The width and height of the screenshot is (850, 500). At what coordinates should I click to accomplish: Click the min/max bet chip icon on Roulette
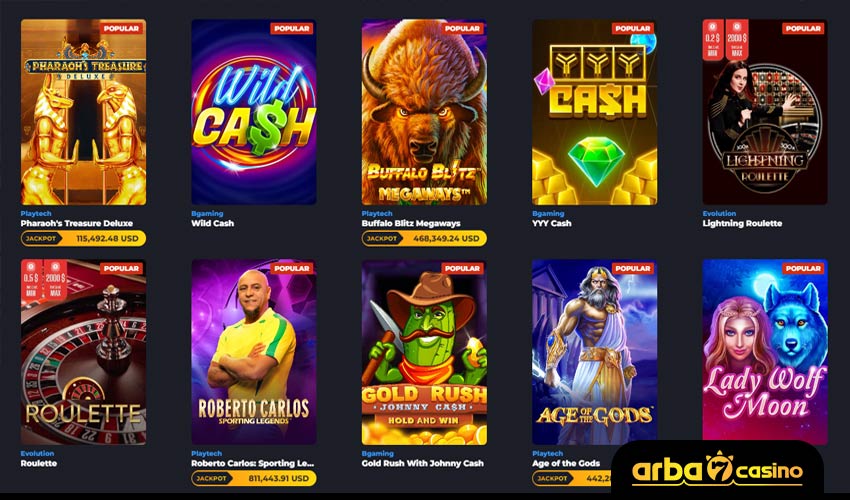(44, 280)
